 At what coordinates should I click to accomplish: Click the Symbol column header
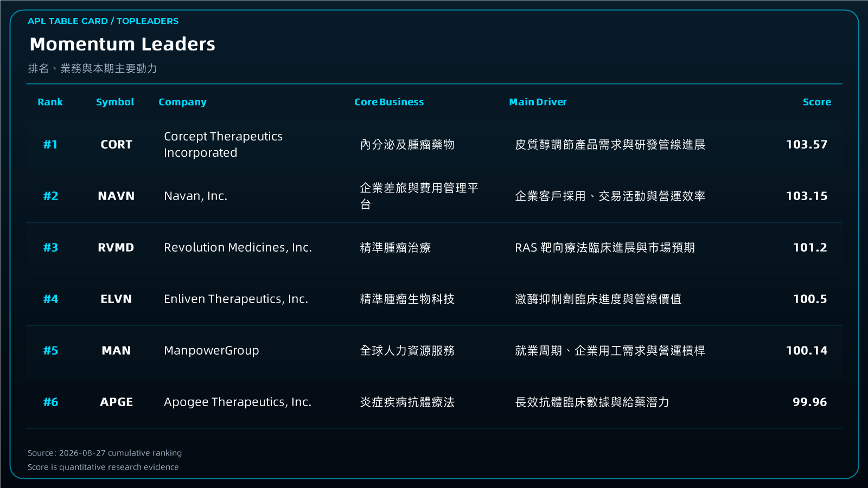pyautogui.click(x=115, y=102)
